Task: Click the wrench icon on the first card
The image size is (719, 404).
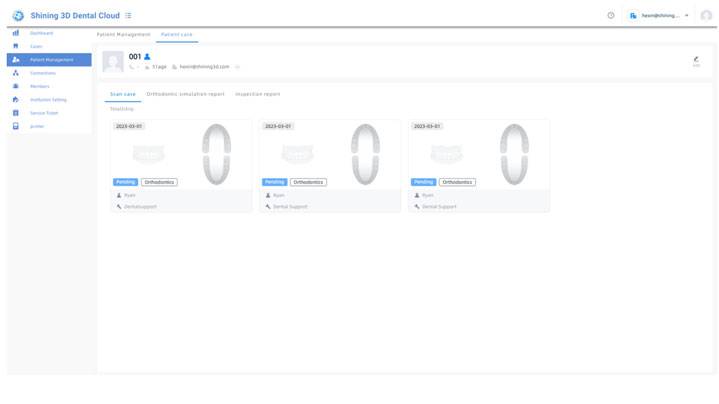Action: coord(119,207)
